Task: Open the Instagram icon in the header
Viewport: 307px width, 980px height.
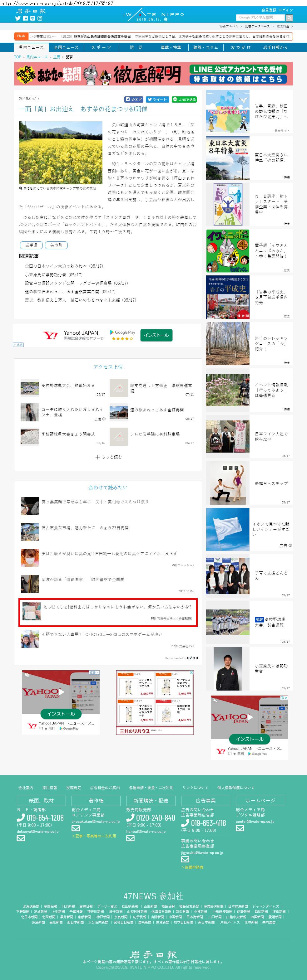Action: point(40,18)
